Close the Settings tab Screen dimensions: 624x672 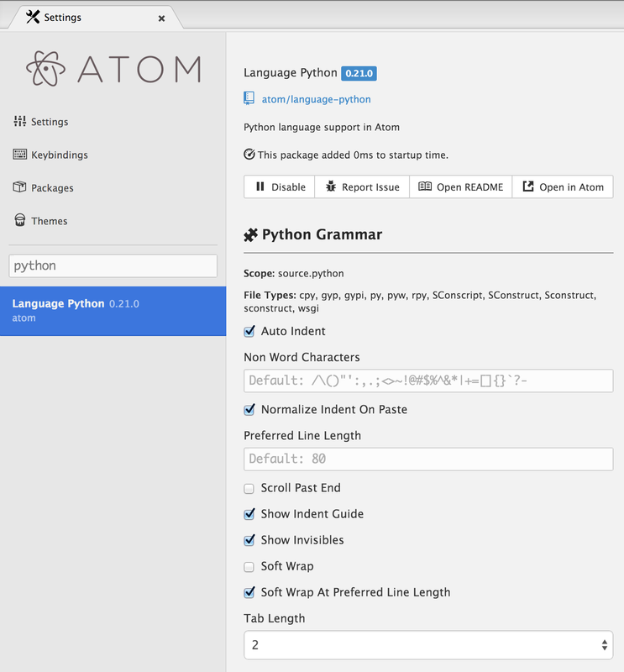tap(162, 18)
